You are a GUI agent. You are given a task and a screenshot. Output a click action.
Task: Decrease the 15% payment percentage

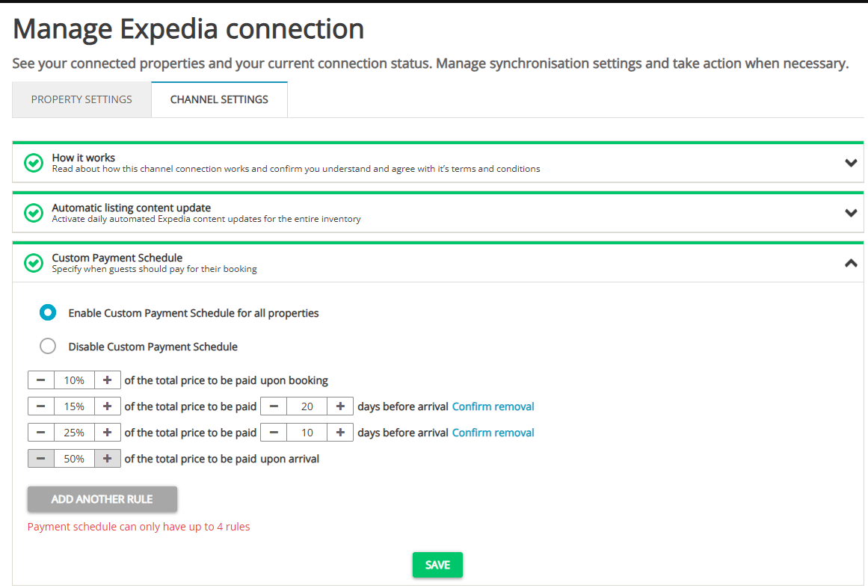pyautogui.click(x=41, y=406)
